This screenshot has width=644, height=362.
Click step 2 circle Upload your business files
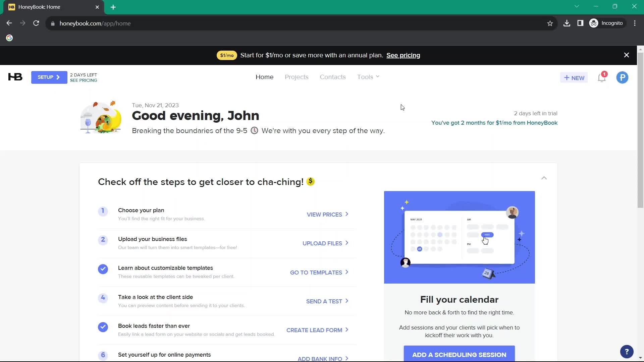[x=103, y=240]
